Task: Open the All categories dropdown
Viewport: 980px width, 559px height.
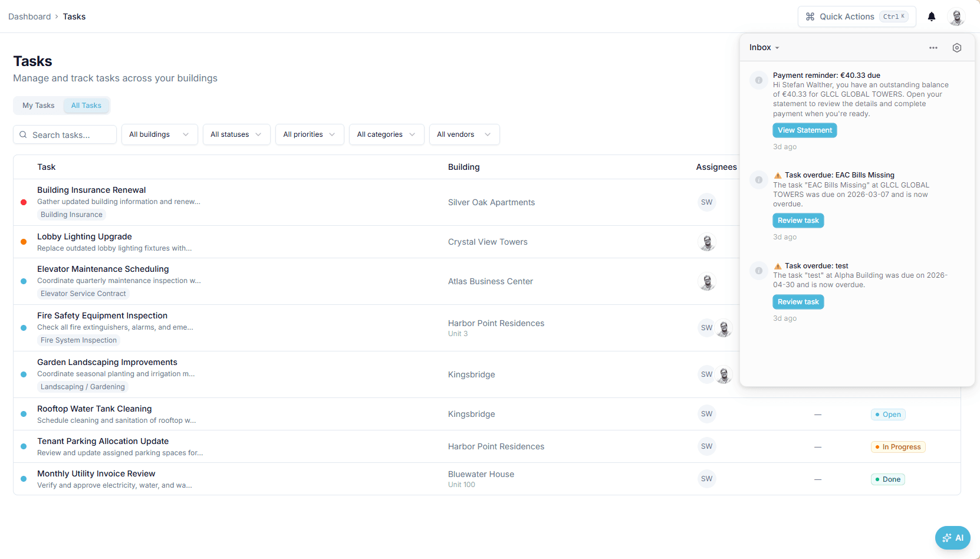Action: [x=387, y=134]
